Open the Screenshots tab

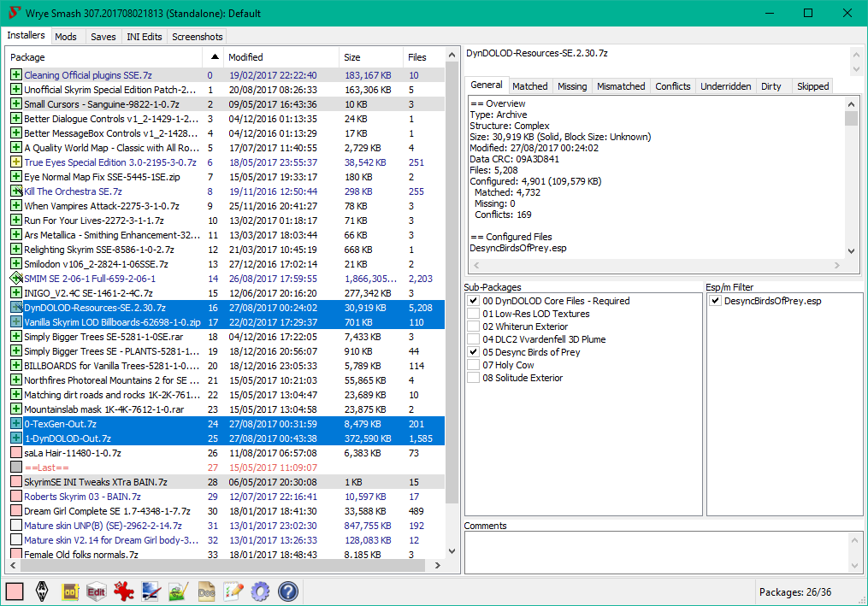(x=197, y=37)
